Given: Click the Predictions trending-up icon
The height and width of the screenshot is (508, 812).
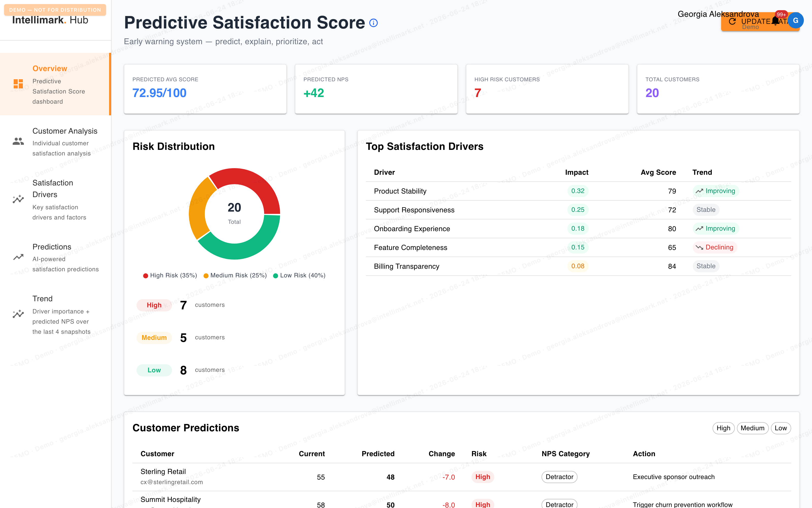Looking at the screenshot, I should 18,257.
